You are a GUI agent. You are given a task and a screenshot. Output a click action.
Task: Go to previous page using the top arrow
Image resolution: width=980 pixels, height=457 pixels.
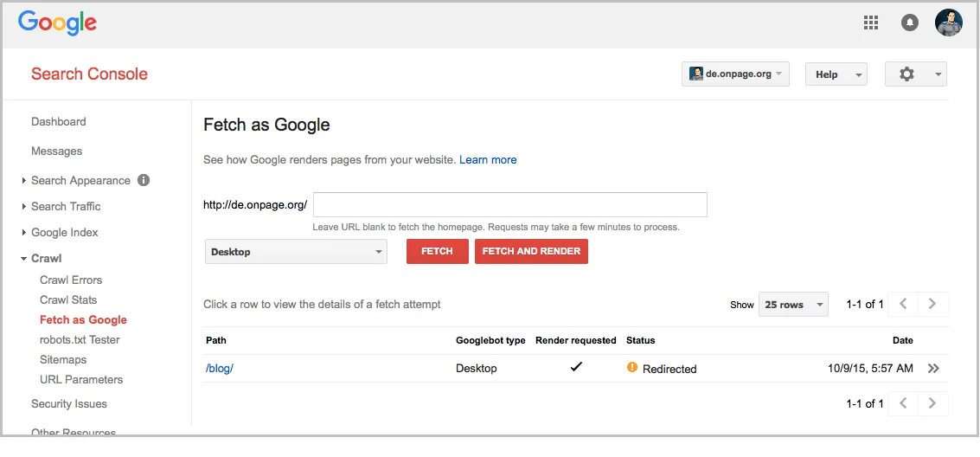pyautogui.click(x=903, y=304)
